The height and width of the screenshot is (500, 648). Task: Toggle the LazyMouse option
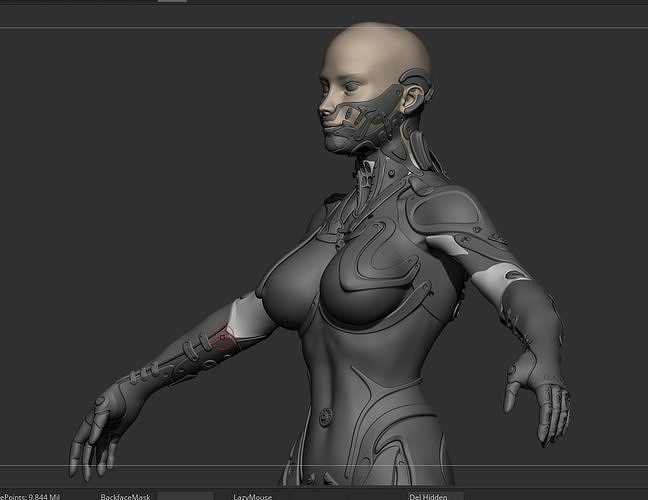252,496
